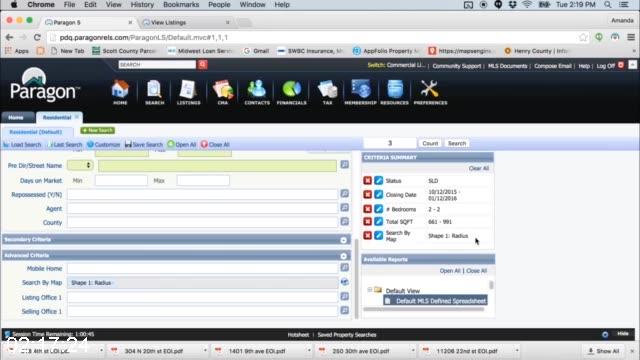Click Load Search in toolbar
Screen dimensions: 640x360
coord(22,144)
